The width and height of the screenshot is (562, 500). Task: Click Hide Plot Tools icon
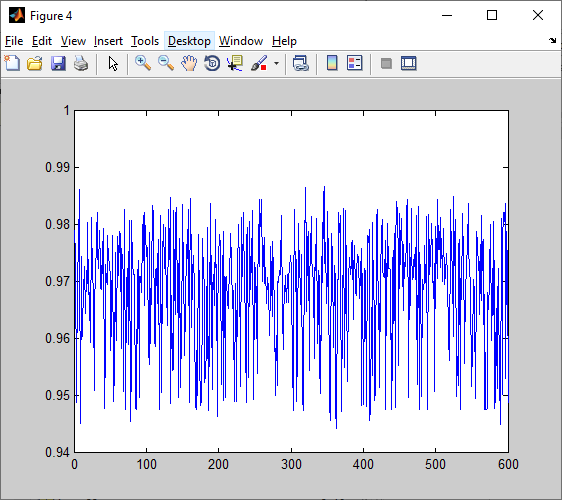point(386,64)
